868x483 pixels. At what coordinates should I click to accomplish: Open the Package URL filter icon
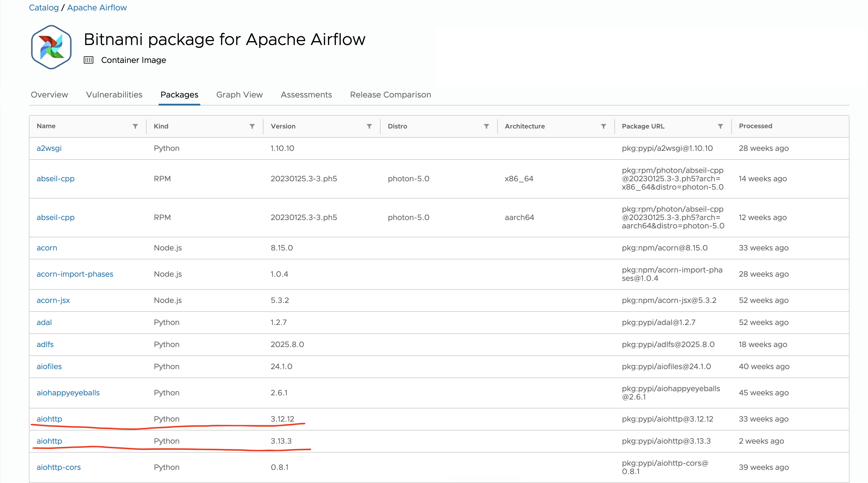pos(720,126)
